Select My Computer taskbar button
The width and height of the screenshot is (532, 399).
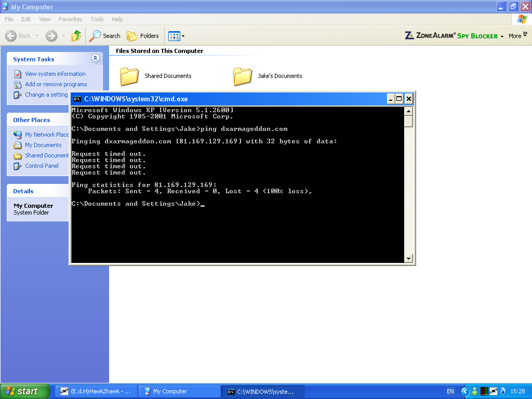point(179,392)
